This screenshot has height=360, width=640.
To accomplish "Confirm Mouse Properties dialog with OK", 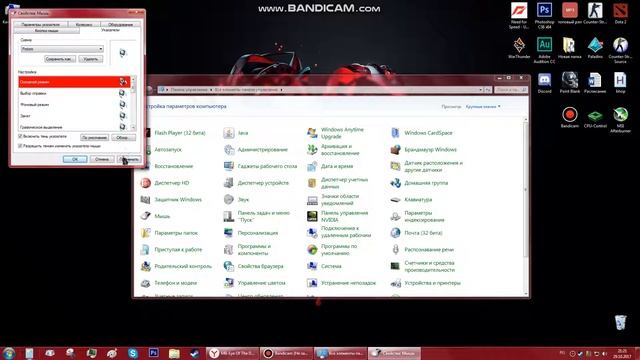I will (x=75, y=159).
